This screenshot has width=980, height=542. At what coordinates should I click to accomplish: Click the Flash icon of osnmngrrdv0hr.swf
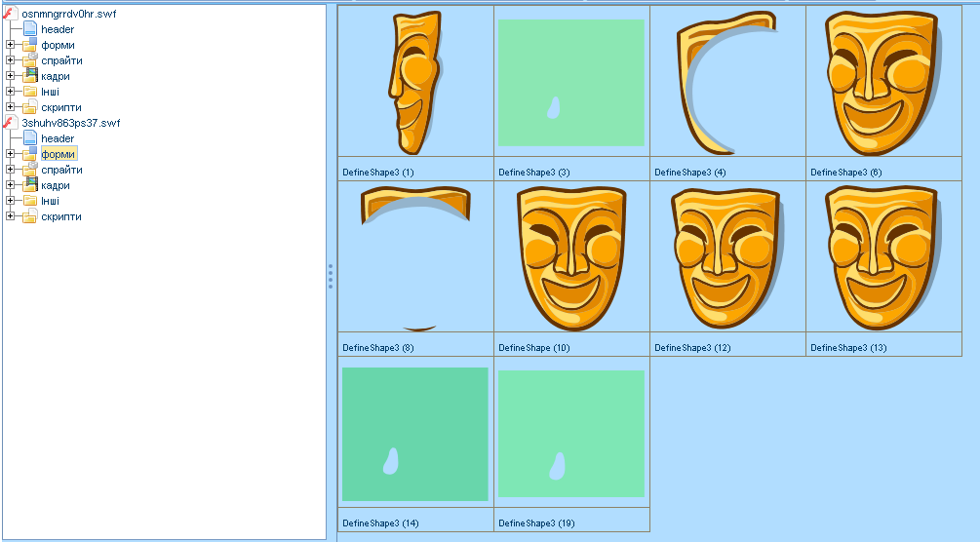tap(10, 13)
